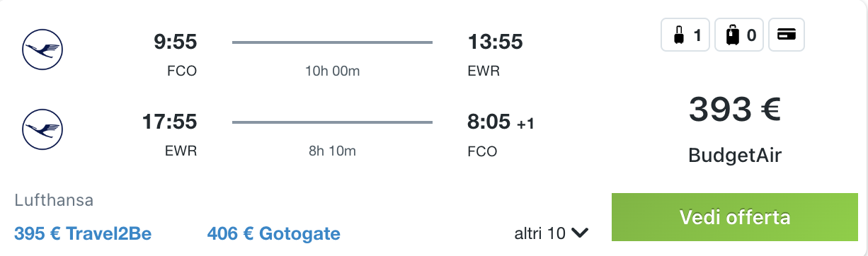Expand the 'altri 10' offers chevron

click(579, 233)
